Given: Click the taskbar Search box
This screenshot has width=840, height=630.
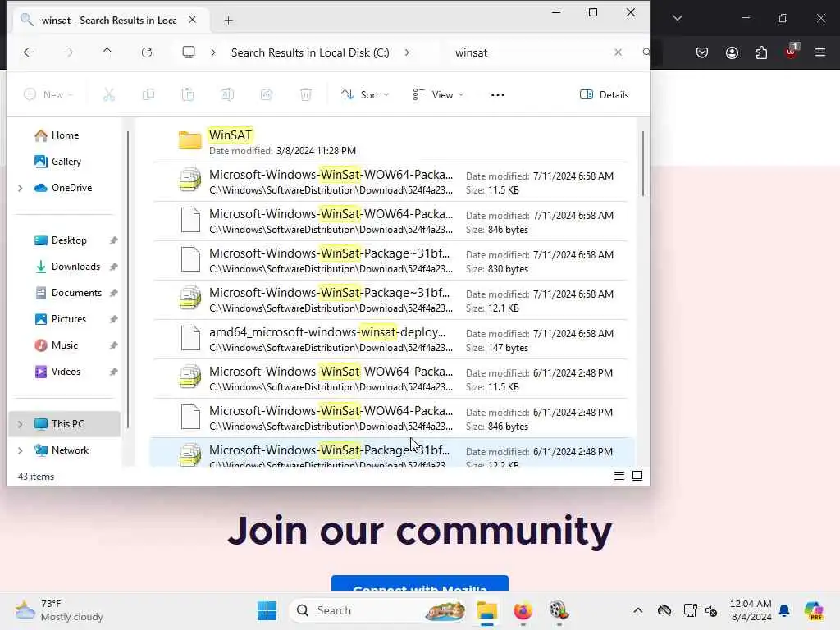Looking at the screenshot, I should (377, 610).
